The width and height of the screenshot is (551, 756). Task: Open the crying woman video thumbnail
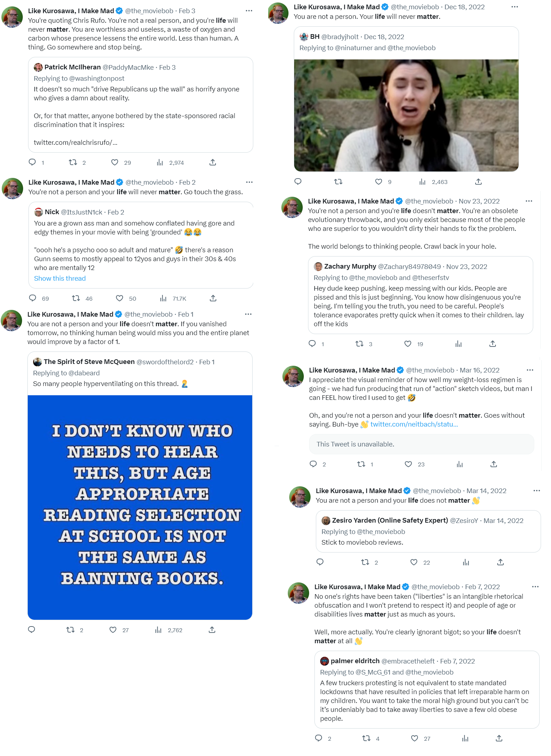tap(406, 115)
